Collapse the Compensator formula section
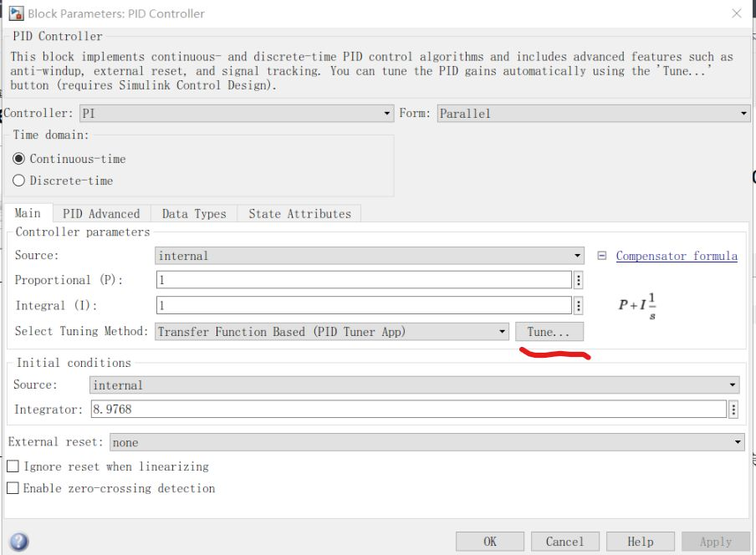The height and width of the screenshot is (555, 756). (602, 256)
